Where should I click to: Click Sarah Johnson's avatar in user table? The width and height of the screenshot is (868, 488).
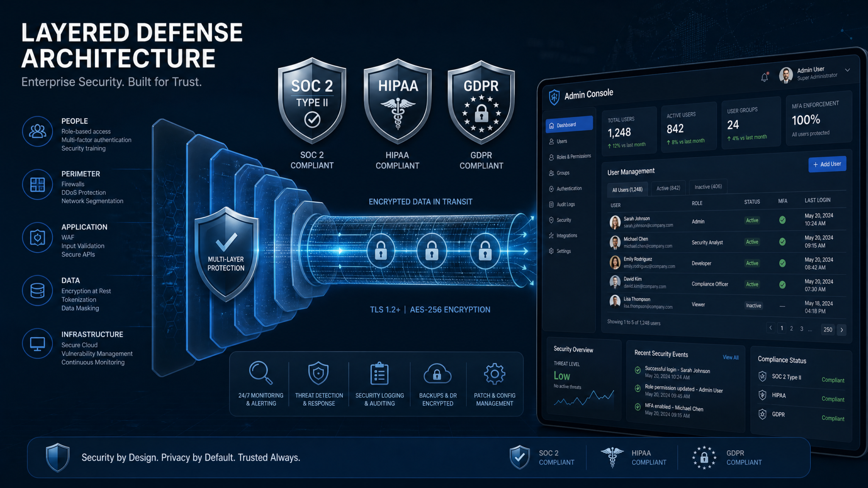click(615, 222)
